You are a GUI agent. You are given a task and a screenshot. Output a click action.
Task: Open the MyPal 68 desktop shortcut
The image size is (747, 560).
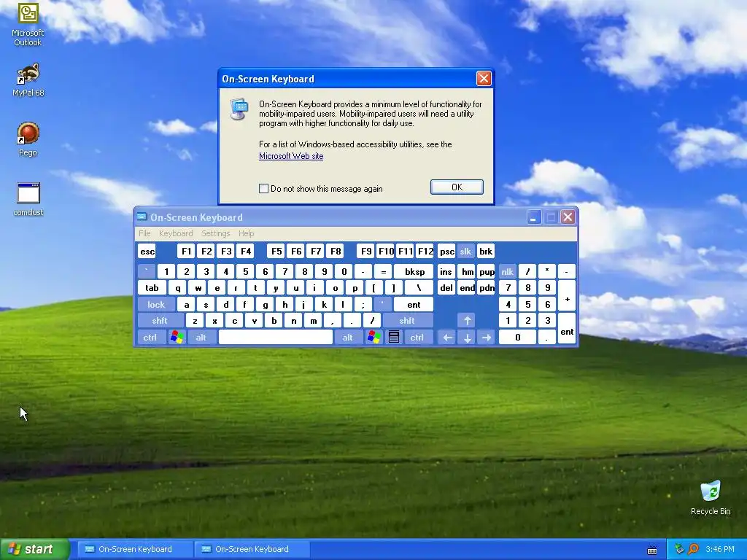point(28,79)
